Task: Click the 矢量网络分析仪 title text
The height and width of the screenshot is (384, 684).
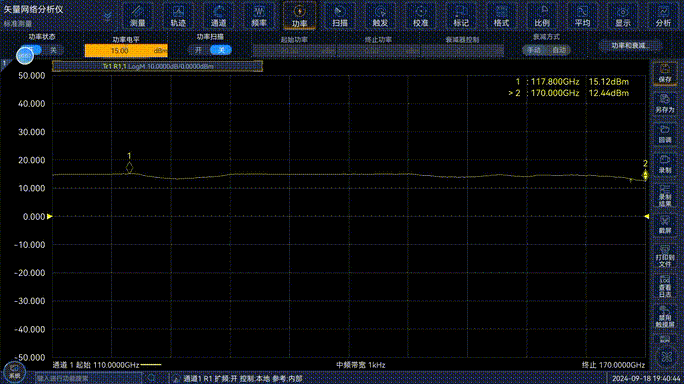Action: point(34,9)
